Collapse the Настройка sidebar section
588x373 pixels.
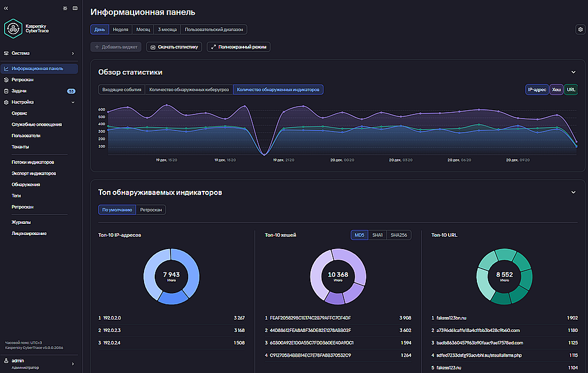[x=73, y=102]
